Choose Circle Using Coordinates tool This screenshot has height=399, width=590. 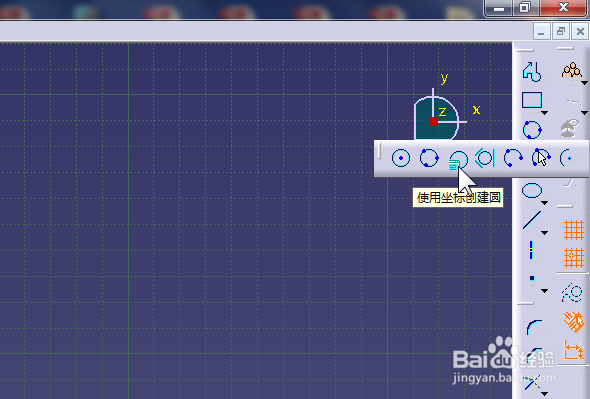click(x=457, y=160)
